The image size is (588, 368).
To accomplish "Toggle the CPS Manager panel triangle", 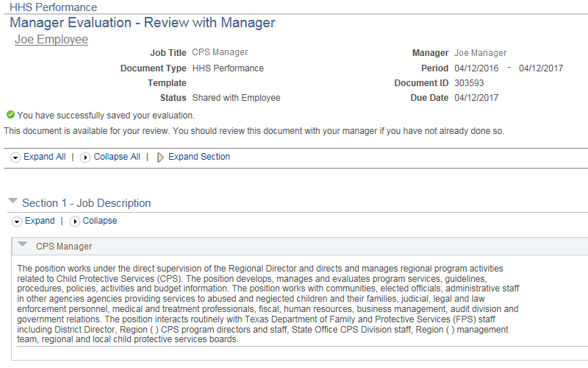I will pos(23,245).
